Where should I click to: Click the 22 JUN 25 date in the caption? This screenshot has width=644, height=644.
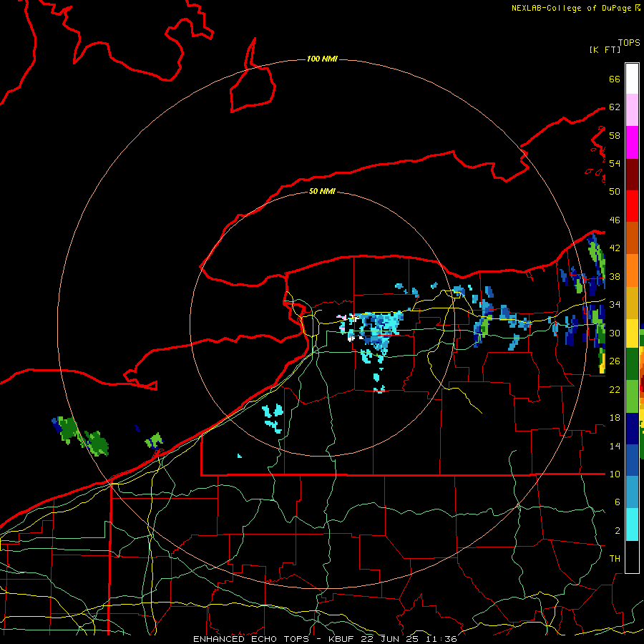(x=389, y=639)
